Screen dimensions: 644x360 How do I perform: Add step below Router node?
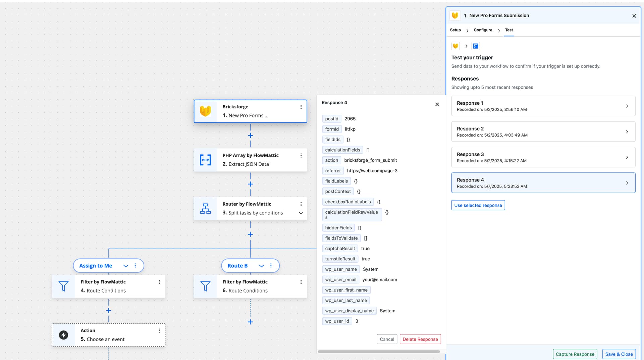click(250, 234)
